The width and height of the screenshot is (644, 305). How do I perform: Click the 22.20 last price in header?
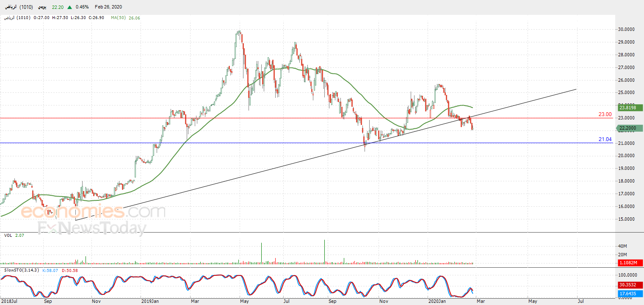tap(58, 7)
